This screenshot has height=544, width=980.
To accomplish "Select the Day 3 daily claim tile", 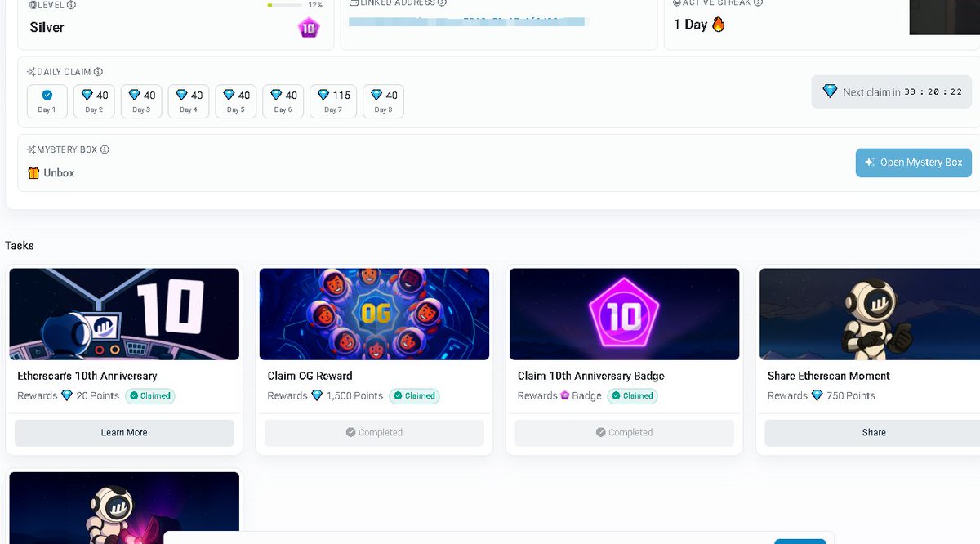I will point(142,101).
